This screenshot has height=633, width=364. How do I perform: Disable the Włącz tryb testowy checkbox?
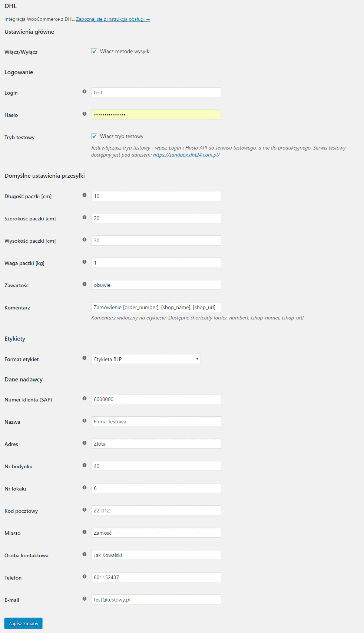point(94,137)
